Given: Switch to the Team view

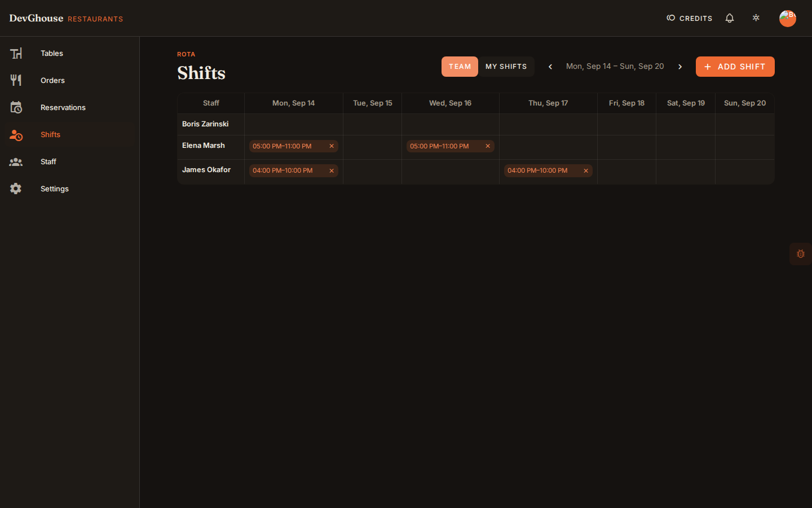Looking at the screenshot, I should click(460, 67).
